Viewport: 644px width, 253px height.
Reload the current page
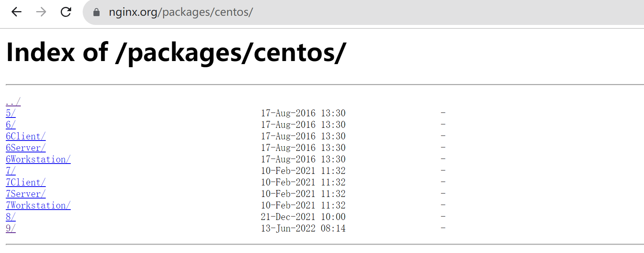pyautogui.click(x=65, y=12)
